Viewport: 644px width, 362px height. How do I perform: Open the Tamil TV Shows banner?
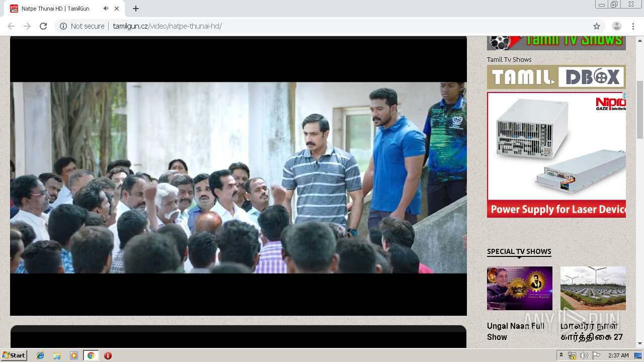click(x=556, y=43)
